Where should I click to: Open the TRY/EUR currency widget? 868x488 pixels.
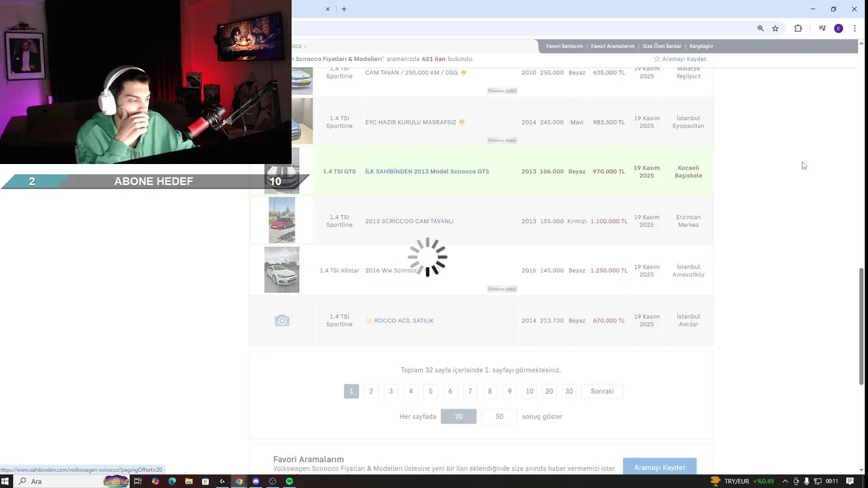point(742,481)
